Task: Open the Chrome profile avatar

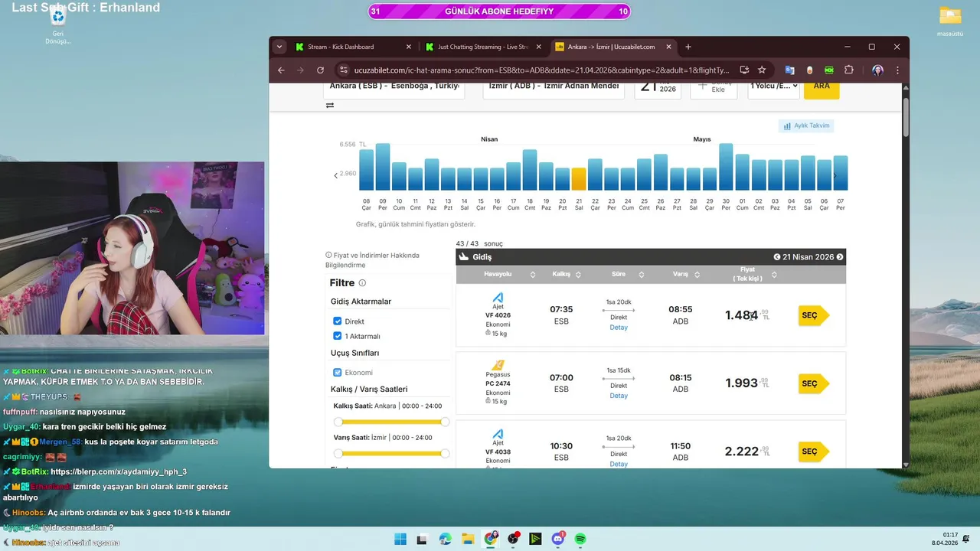Action: pyautogui.click(x=877, y=70)
